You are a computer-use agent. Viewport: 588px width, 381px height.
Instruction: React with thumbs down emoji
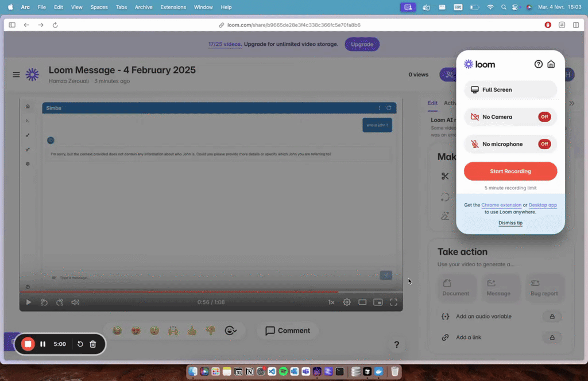point(210,331)
